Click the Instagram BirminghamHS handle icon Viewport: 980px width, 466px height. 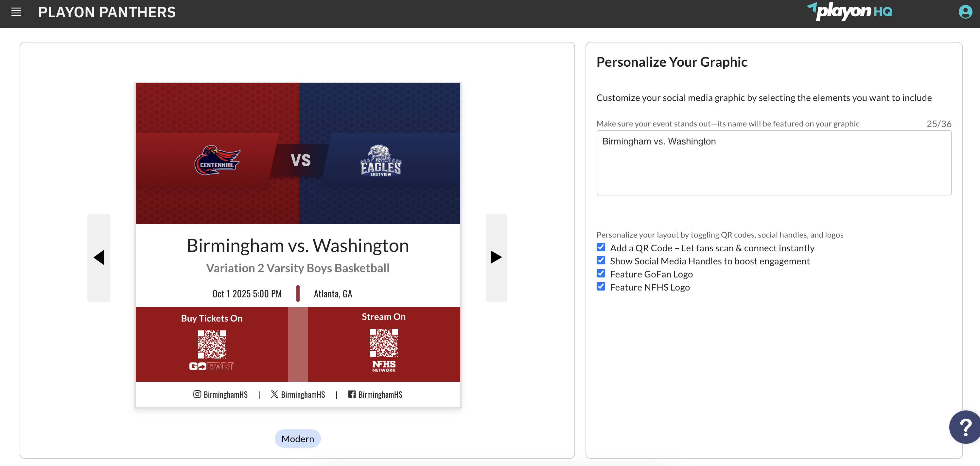point(197,394)
